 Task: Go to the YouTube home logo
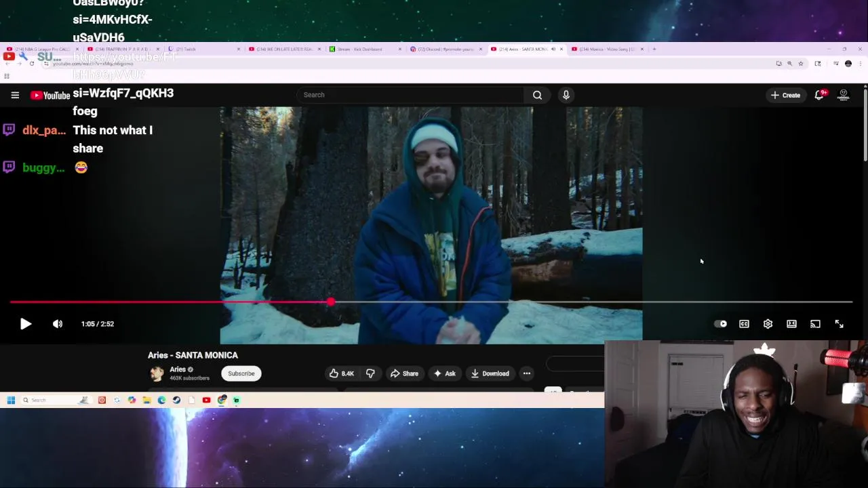point(50,96)
